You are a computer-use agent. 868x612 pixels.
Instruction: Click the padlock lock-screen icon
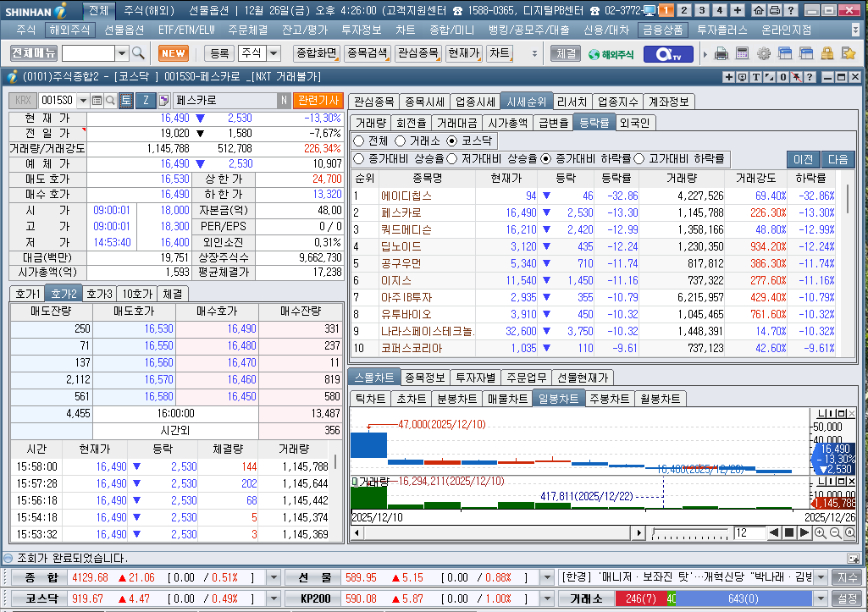pyautogui.click(x=827, y=53)
